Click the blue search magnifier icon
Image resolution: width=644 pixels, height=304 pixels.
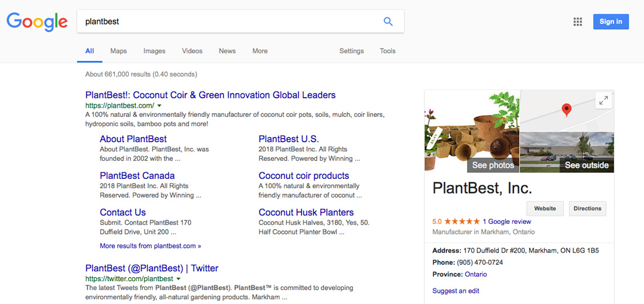tap(388, 21)
